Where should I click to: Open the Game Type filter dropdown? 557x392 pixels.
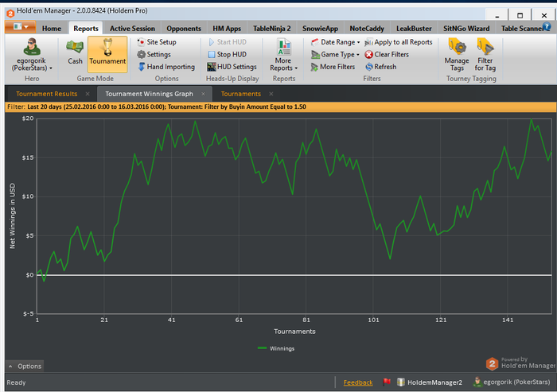pyautogui.click(x=335, y=54)
